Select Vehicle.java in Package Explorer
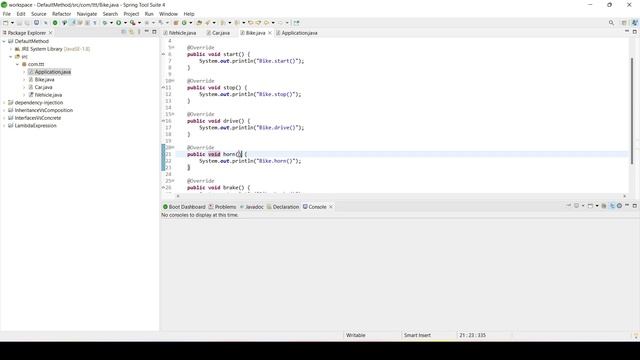640x360 pixels. tap(48, 95)
